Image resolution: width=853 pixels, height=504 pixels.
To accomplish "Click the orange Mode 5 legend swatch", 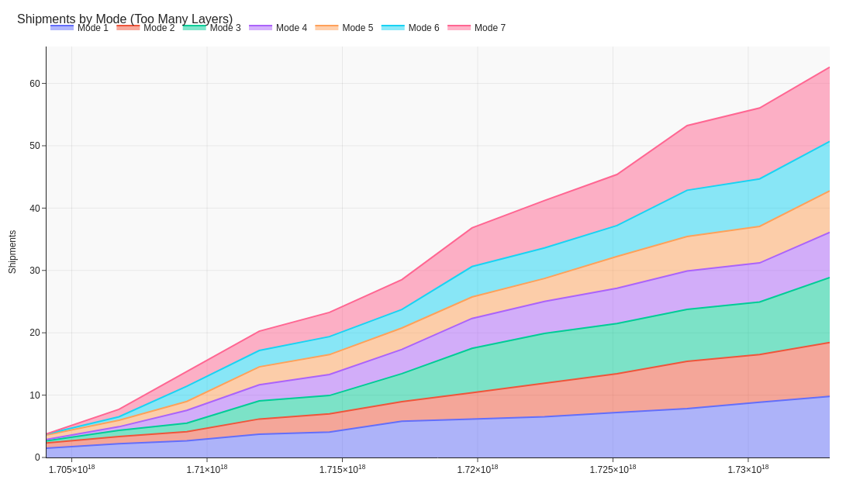I will pos(326,28).
